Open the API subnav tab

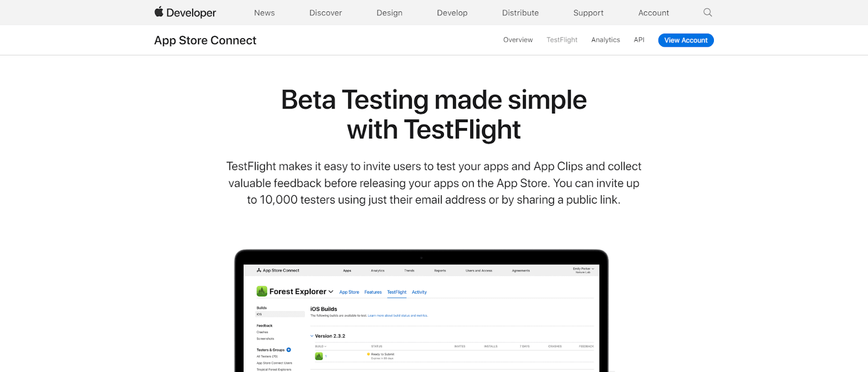tap(639, 40)
